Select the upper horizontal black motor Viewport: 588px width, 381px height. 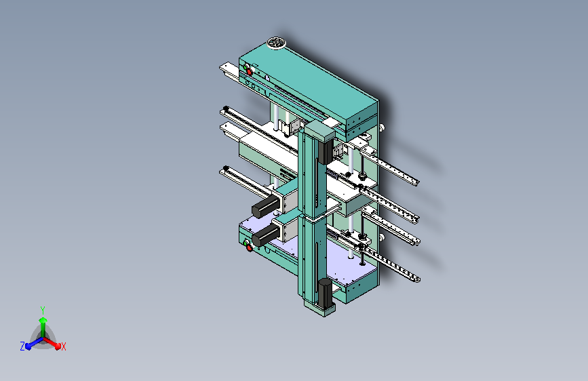click(x=265, y=207)
